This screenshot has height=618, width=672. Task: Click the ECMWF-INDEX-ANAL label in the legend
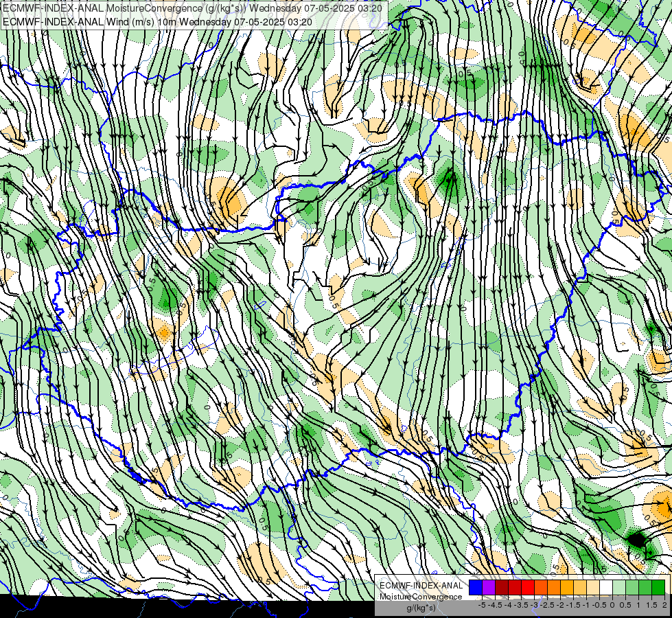421,586
